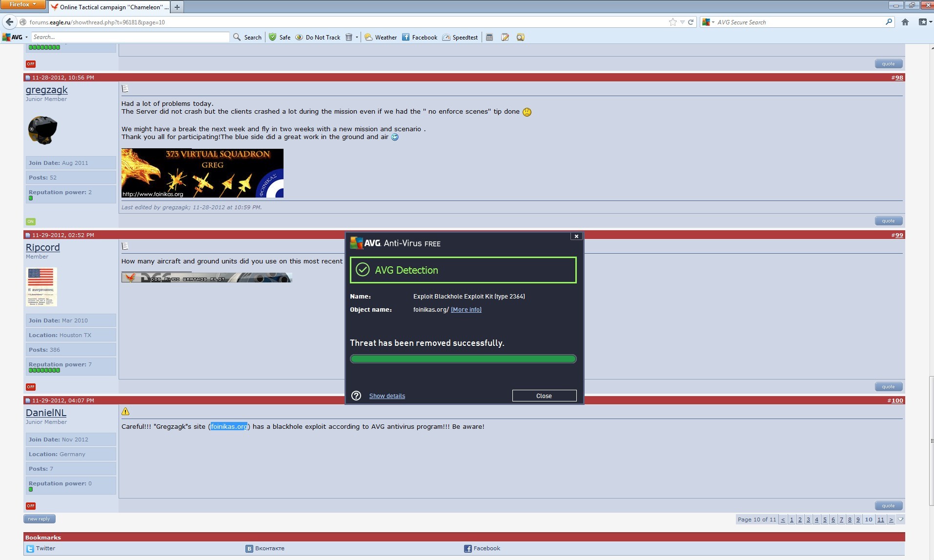The image size is (934, 560).
Task: Share the thread via Facebook bookmark
Action: tap(482, 548)
